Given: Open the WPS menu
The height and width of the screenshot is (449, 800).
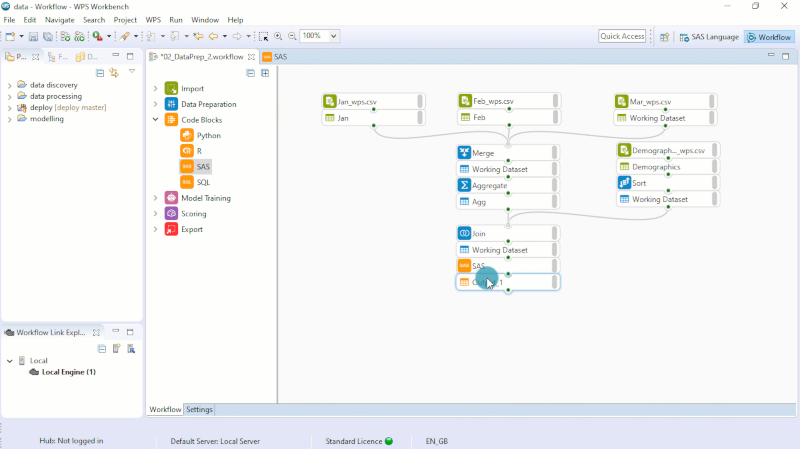Looking at the screenshot, I should [153, 20].
